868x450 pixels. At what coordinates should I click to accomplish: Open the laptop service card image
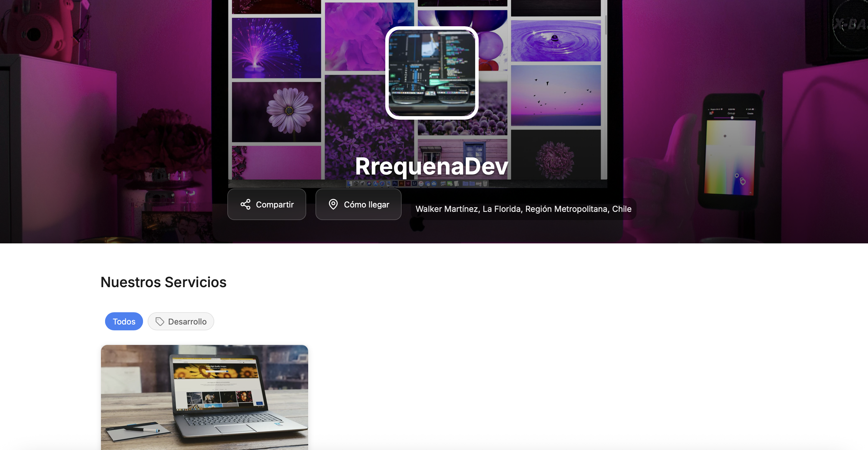(x=204, y=397)
